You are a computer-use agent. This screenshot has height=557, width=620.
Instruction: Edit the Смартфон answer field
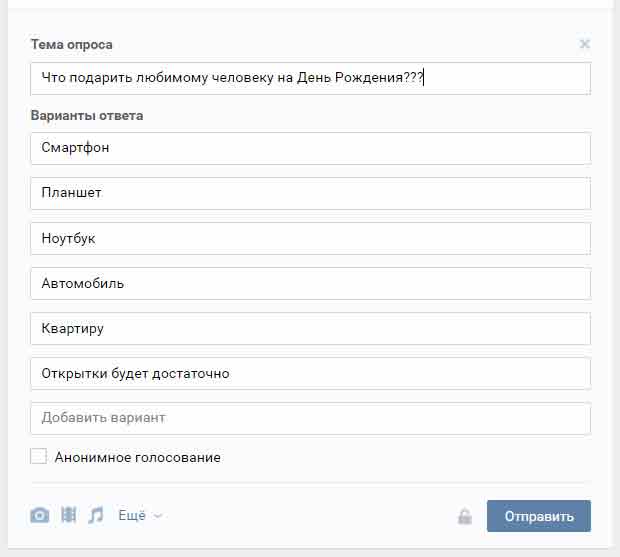[x=310, y=148]
